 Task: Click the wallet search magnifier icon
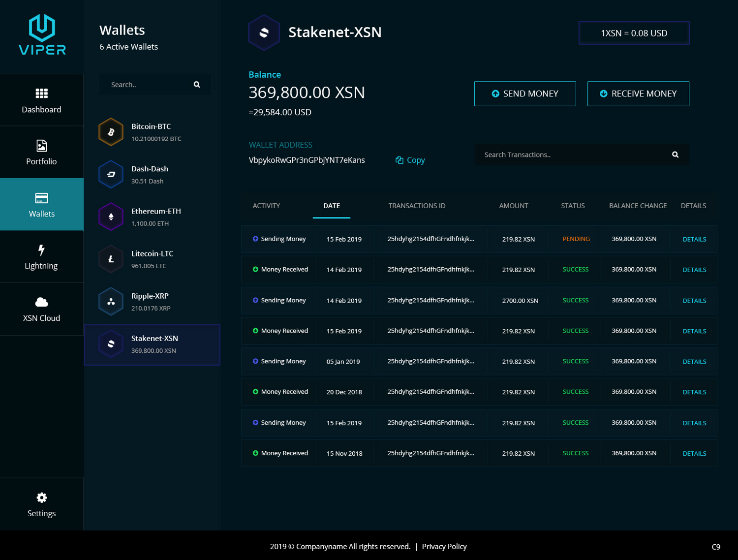197,85
